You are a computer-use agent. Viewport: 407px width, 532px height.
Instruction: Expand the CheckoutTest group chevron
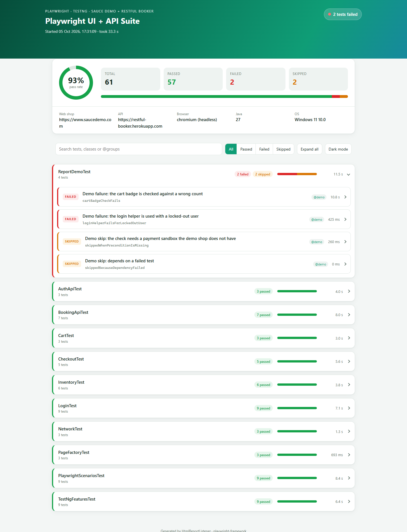(349, 361)
